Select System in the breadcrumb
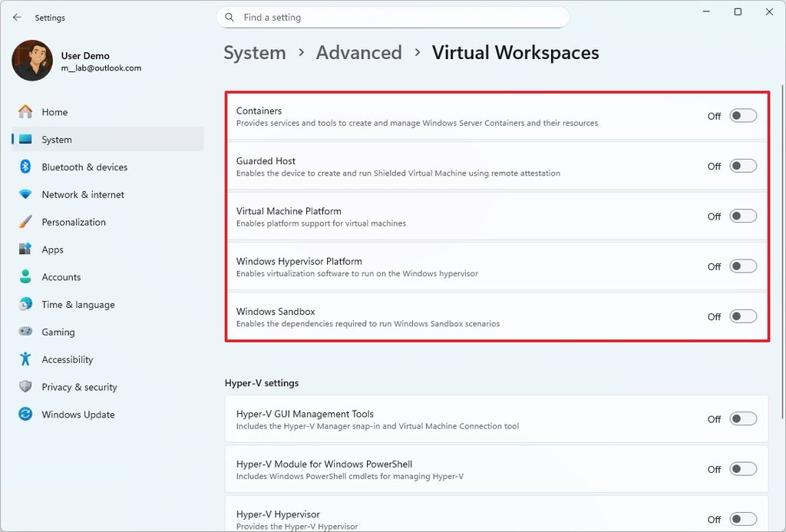The height and width of the screenshot is (532, 786). (254, 52)
